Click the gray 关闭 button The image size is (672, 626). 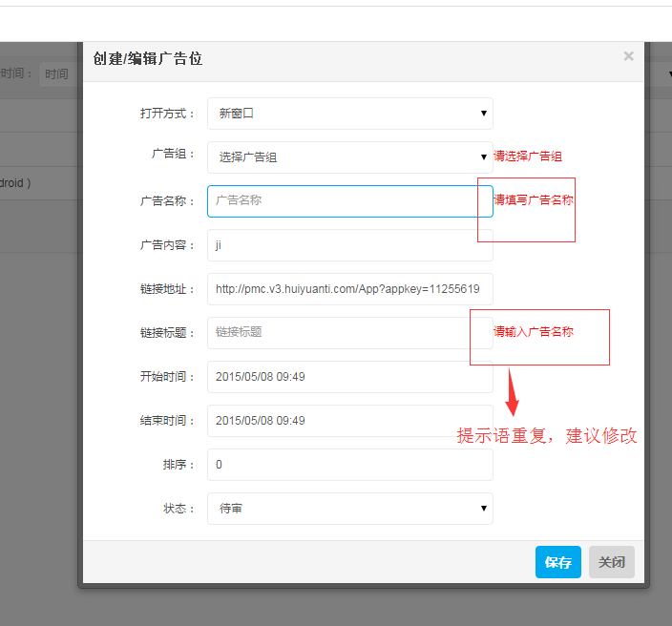pos(611,563)
